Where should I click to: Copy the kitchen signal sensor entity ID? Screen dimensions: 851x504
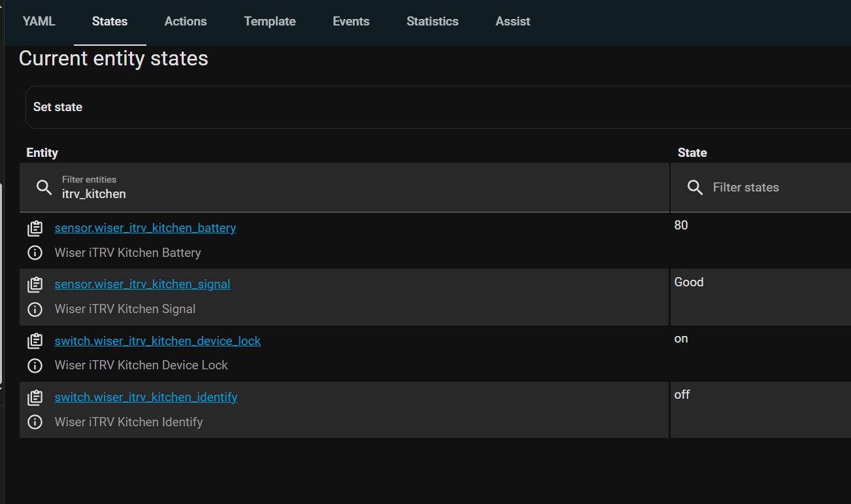pos(35,284)
